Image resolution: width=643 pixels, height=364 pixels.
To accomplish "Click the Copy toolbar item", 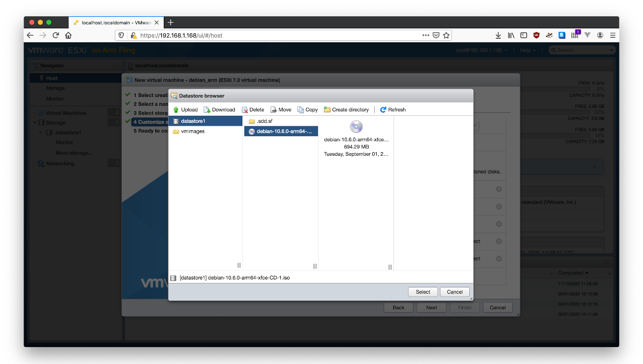I will click(307, 110).
